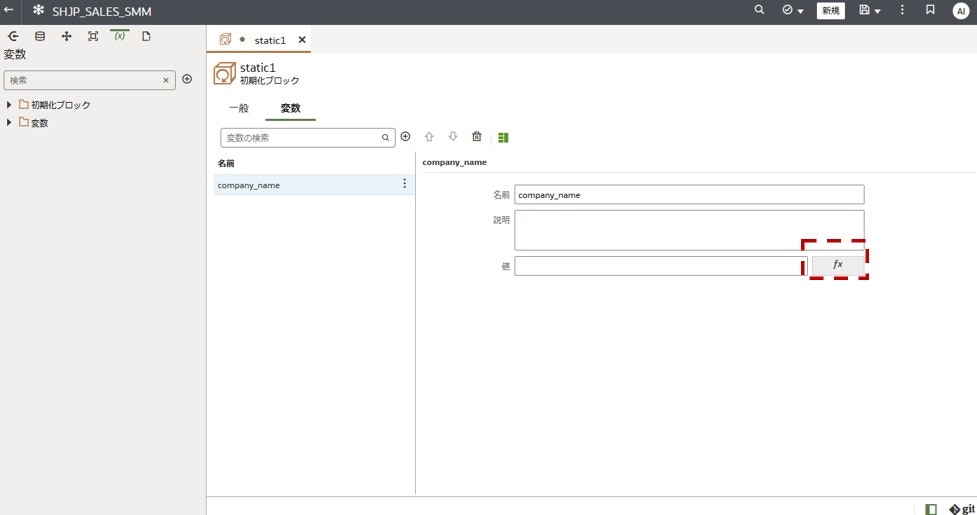Open the physical layer database icon

[x=40, y=36]
